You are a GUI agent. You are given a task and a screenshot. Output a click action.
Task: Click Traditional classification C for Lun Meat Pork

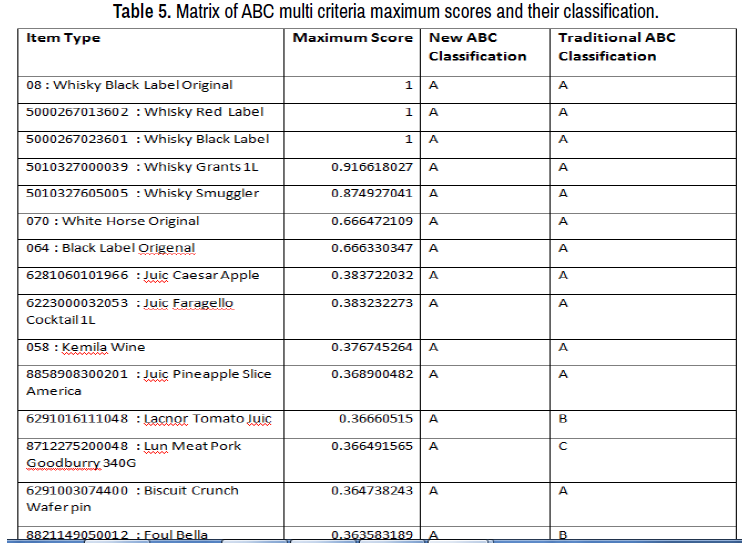tap(563, 446)
